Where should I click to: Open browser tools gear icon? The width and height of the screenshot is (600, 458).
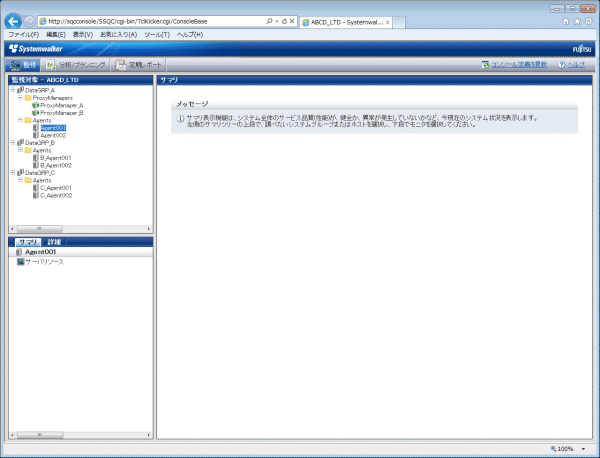[x=589, y=21]
